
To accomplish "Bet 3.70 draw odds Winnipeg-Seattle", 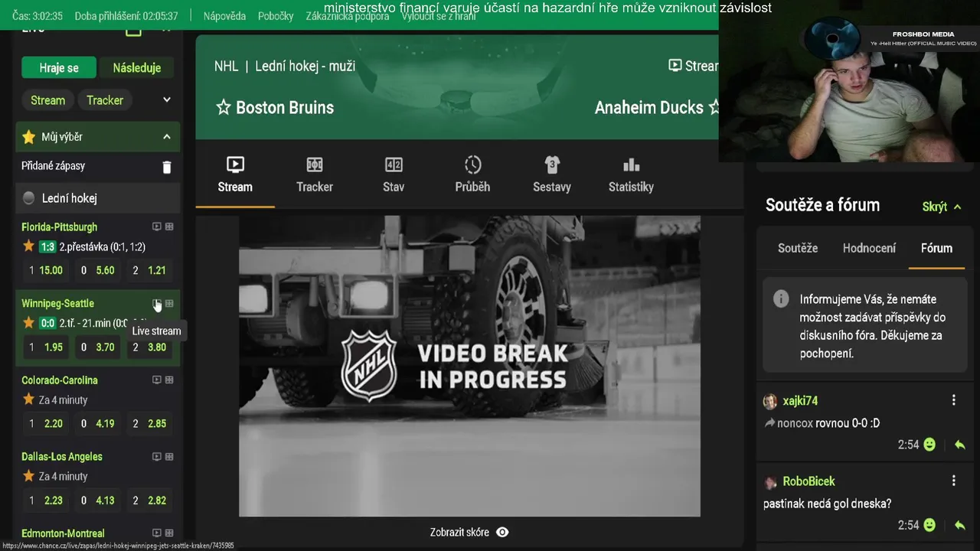I will [x=98, y=347].
